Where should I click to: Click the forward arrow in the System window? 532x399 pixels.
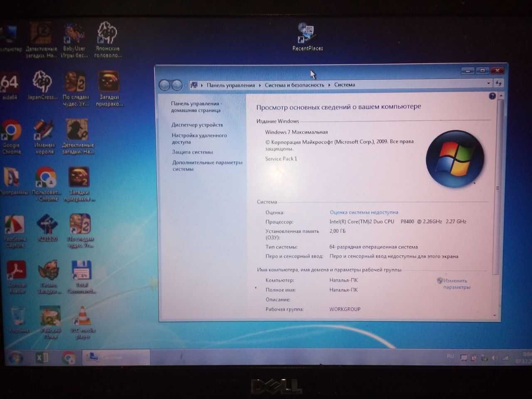177,85
